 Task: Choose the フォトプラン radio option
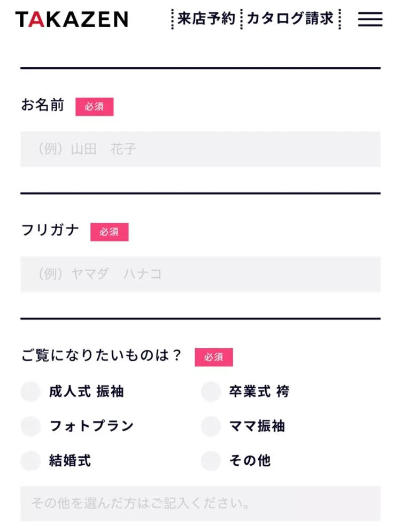(30, 426)
